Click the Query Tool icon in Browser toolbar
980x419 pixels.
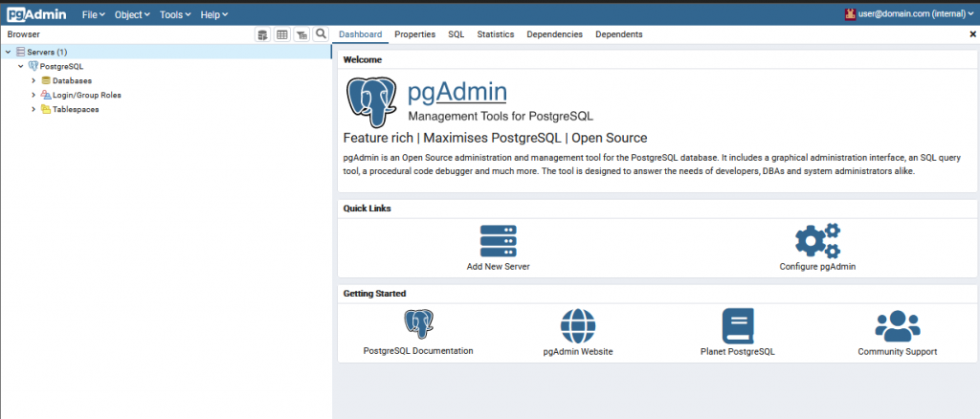[262, 34]
